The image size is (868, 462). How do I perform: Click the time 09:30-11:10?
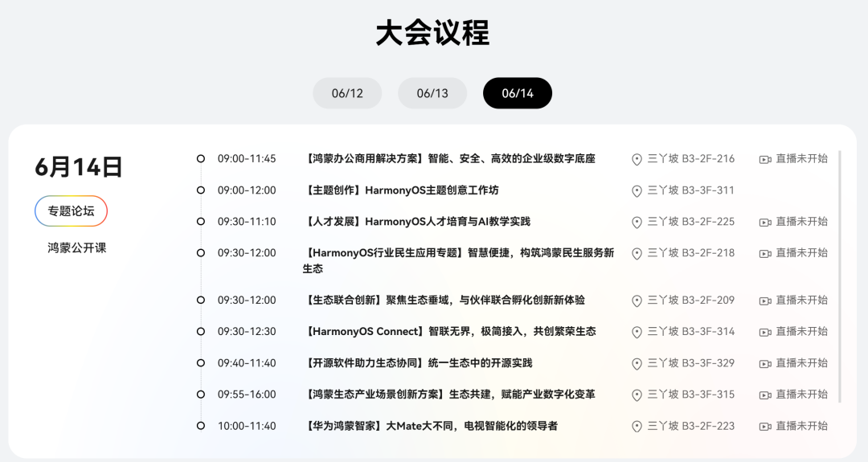(247, 222)
